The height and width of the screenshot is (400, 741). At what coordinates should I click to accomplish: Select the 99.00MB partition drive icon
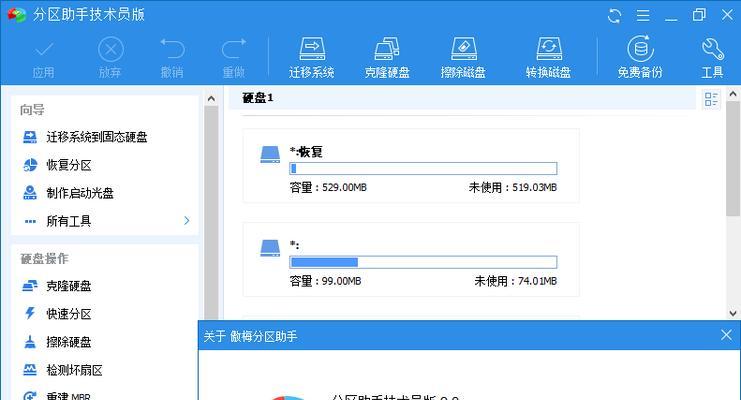click(270, 248)
